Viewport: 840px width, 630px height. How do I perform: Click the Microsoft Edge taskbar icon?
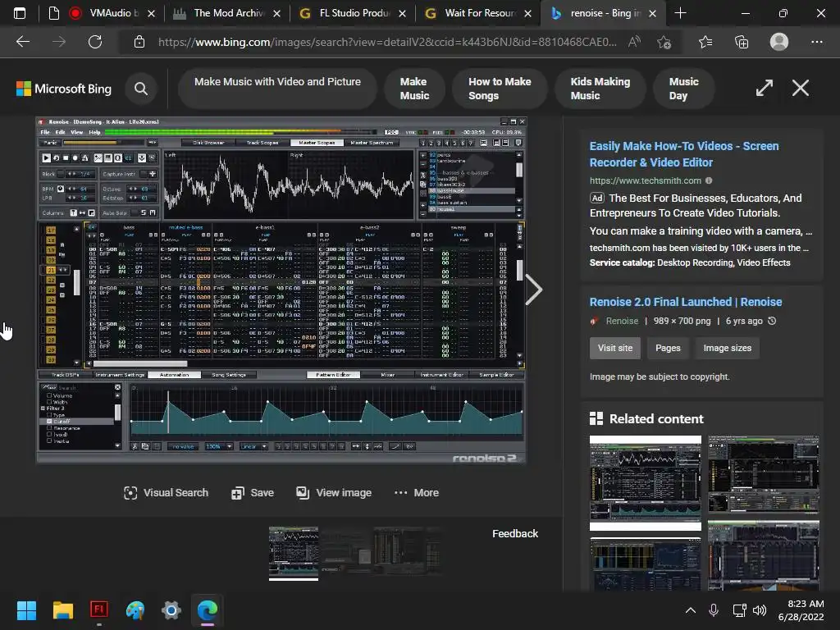click(208, 610)
